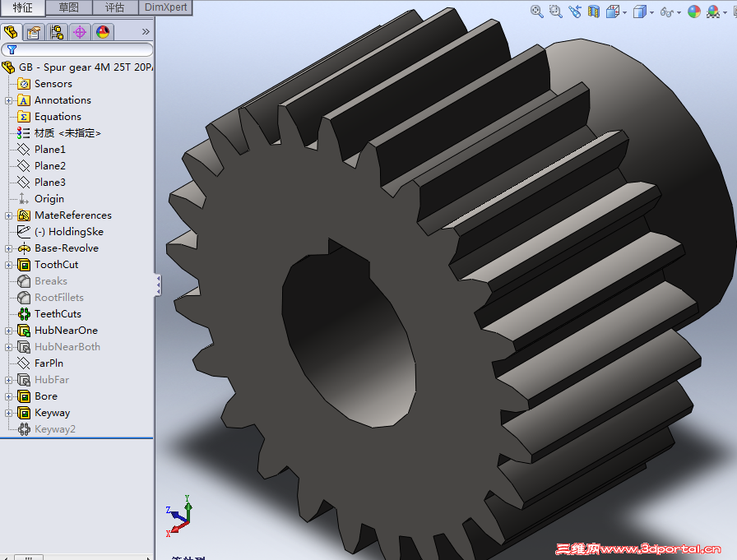Click the Apply Scene icon
Image resolution: width=737 pixels, height=560 pixels.
click(713, 12)
